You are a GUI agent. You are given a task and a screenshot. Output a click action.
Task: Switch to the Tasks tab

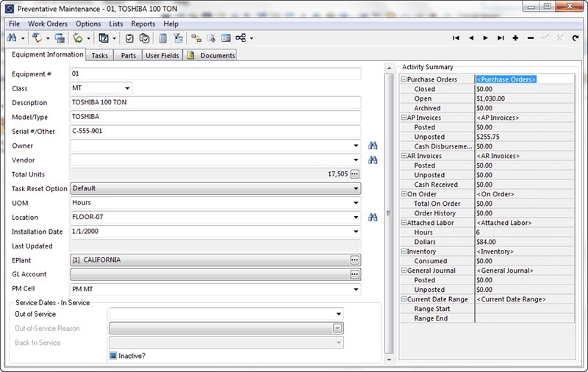pyautogui.click(x=99, y=55)
